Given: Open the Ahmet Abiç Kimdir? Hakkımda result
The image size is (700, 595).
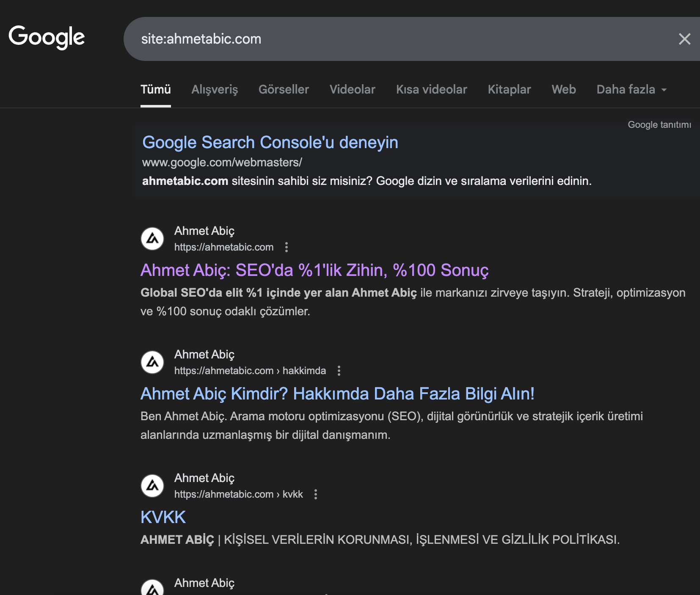Looking at the screenshot, I should pos(337,394).
